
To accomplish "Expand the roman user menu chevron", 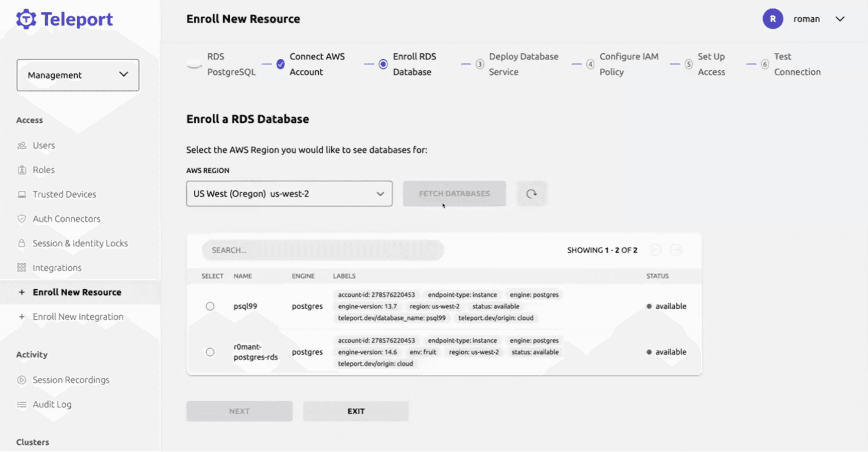I will [840, 19].
